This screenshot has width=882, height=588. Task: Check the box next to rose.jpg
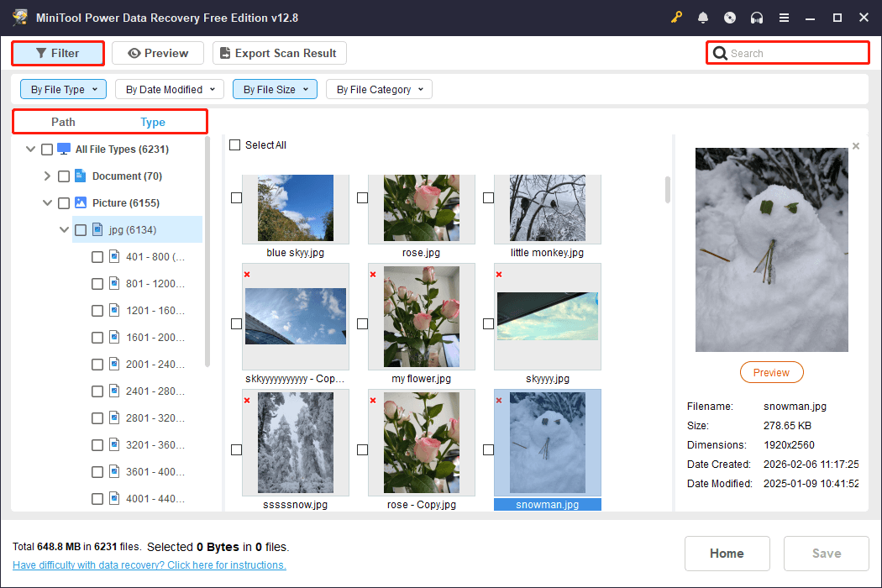pos(362,197)
